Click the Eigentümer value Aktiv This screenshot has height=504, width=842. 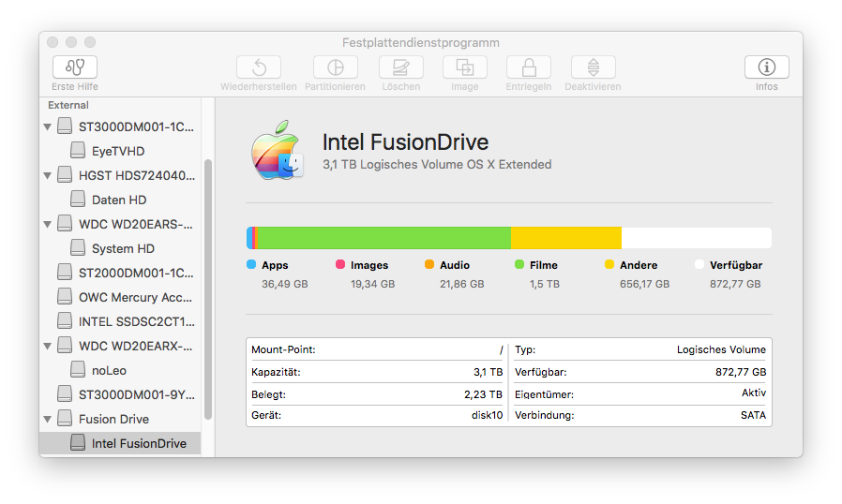[x=754, y=393]
